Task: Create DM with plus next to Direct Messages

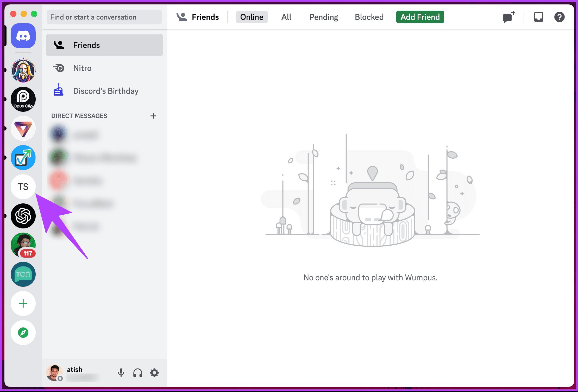Action: 153,116
